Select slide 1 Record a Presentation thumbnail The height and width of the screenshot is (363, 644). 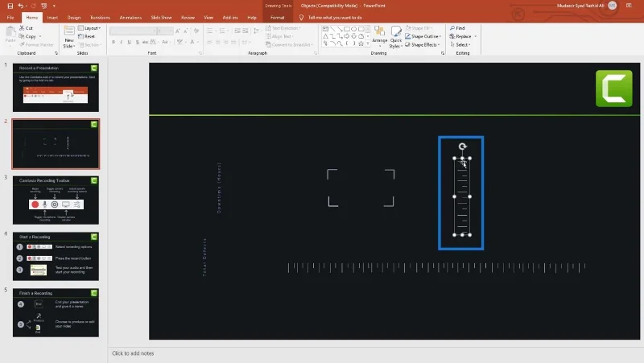coord(56,88)
